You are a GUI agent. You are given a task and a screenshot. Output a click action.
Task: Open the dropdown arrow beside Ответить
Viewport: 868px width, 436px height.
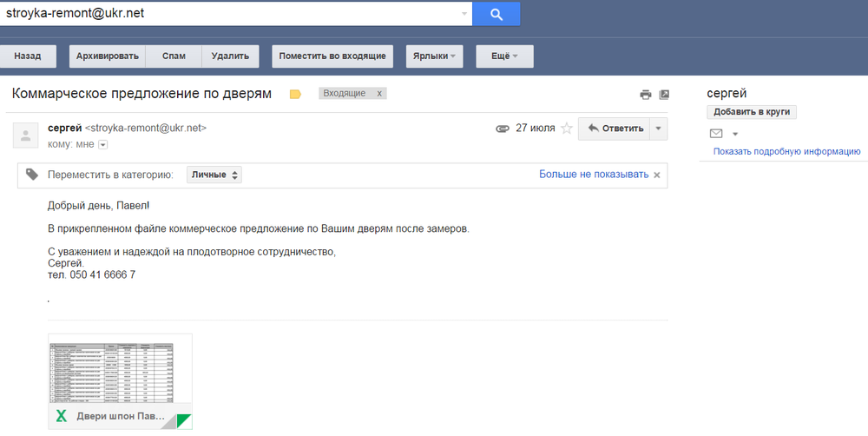pos(658,129)
